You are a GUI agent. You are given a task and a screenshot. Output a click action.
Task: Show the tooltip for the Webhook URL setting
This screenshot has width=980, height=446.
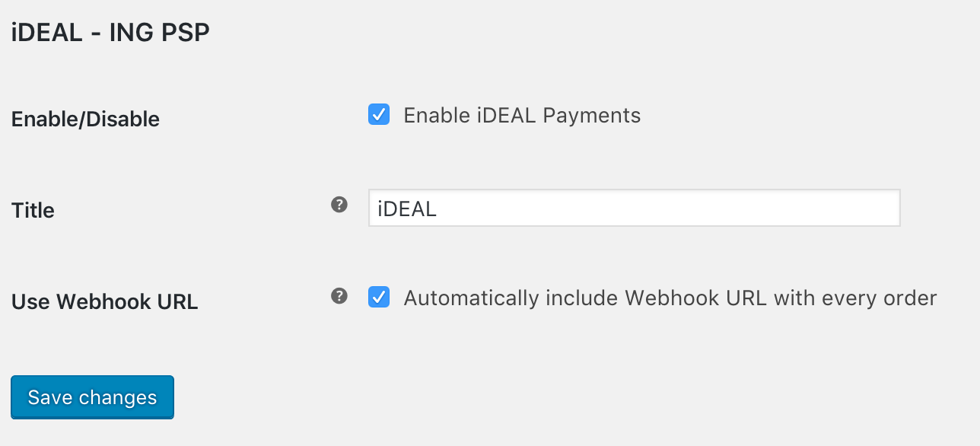[x=339, y=296]
